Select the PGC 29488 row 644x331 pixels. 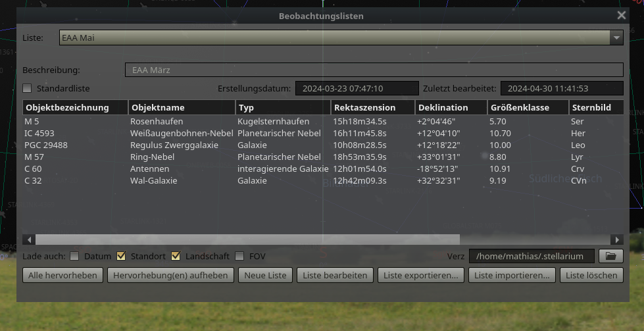323,145
